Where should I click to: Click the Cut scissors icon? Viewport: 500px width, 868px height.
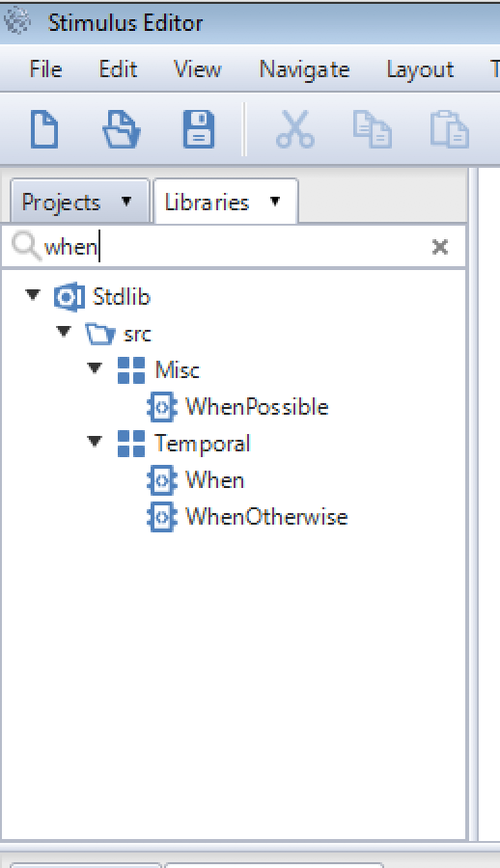pyautogui.click(x=295, y=129)
